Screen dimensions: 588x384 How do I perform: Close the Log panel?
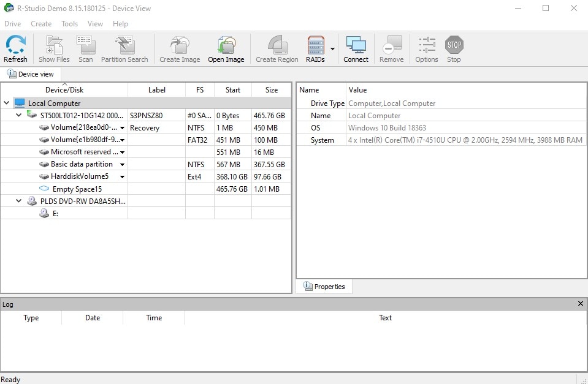coord(581,304)
